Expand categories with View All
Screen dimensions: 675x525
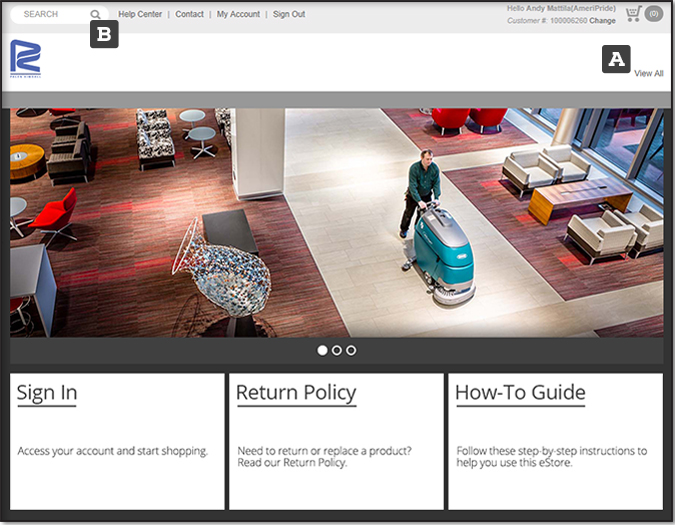[x=648, y=74]
